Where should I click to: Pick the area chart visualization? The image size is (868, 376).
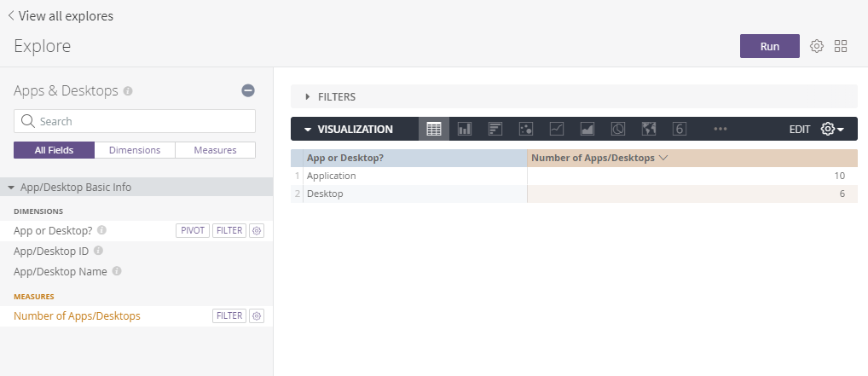point(587,130)
